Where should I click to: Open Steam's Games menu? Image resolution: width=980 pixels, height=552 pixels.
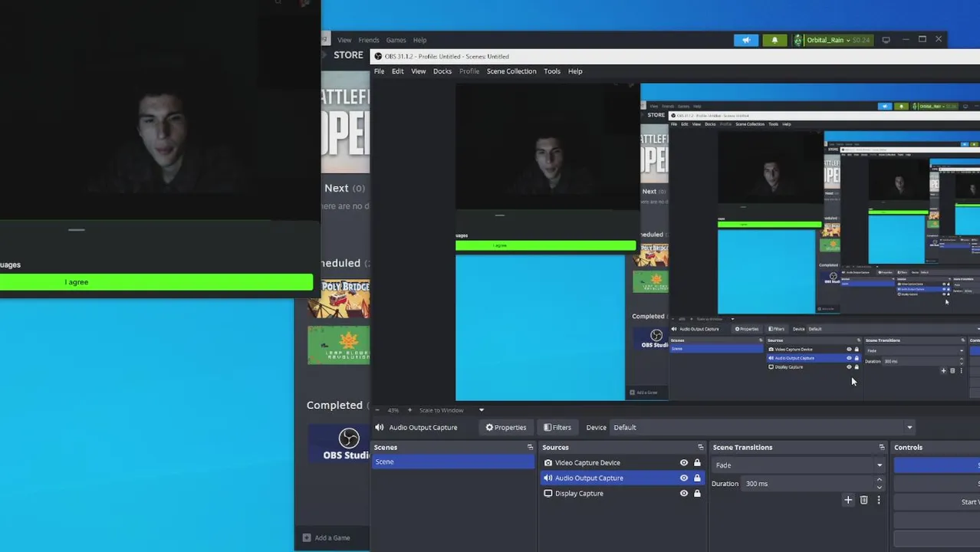click(x=396, y=40)
